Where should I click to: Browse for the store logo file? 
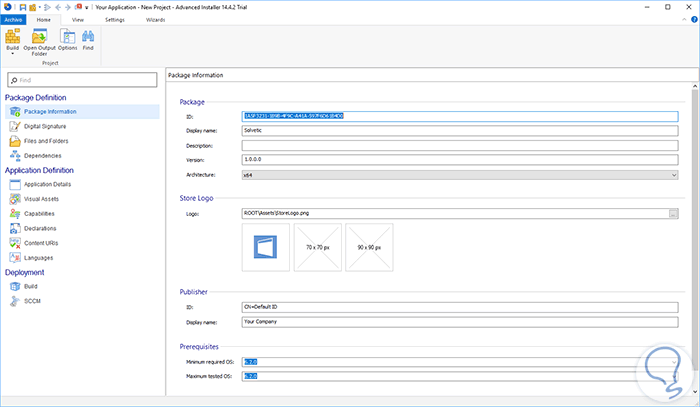[673, 213]
